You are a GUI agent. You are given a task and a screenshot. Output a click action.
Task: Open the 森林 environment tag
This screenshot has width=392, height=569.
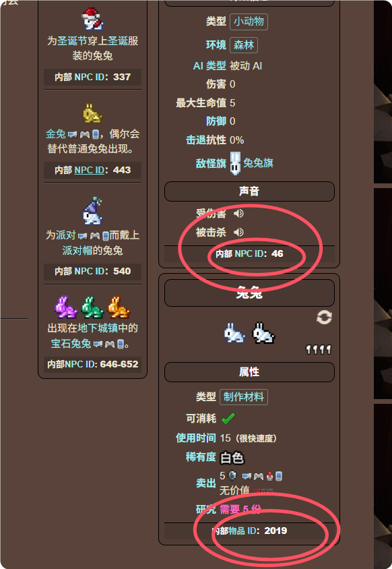[244, 45]
